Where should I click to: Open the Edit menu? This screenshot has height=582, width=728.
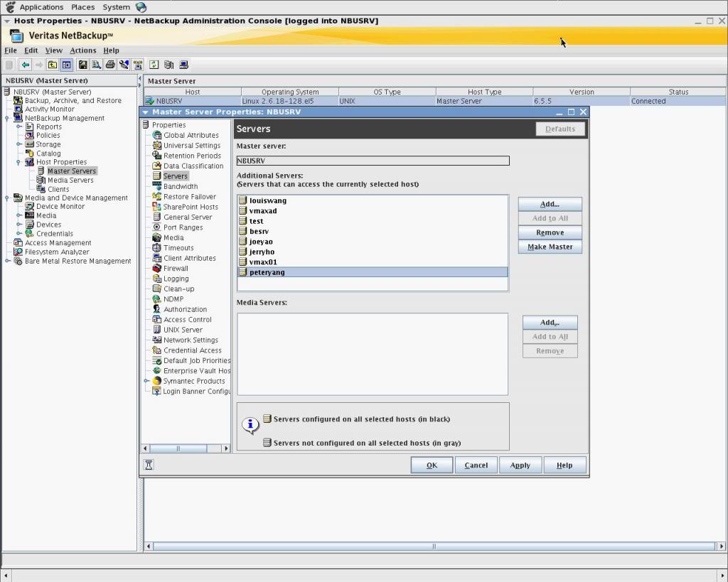[x=31, y=50]
